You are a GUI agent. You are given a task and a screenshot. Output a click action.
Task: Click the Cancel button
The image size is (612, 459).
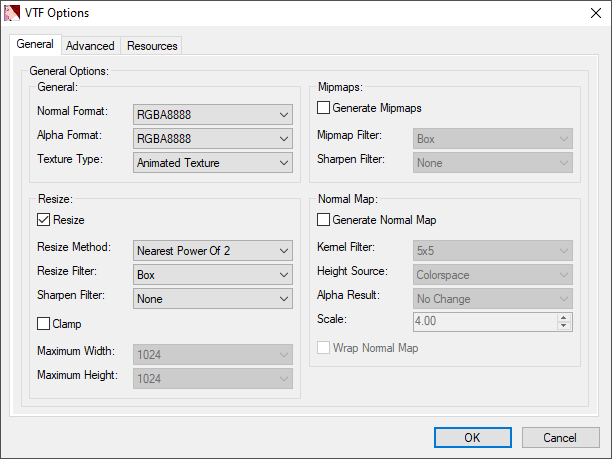point(559,437)
